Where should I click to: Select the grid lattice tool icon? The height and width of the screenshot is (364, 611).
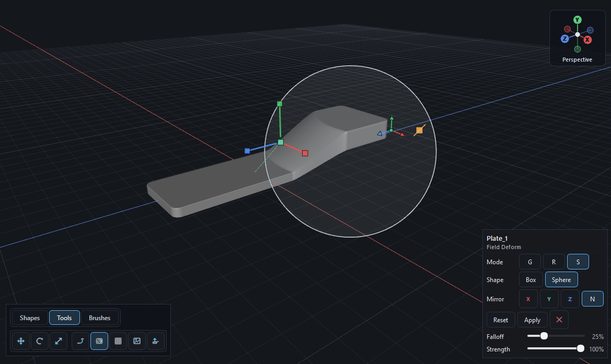(118, 341)
